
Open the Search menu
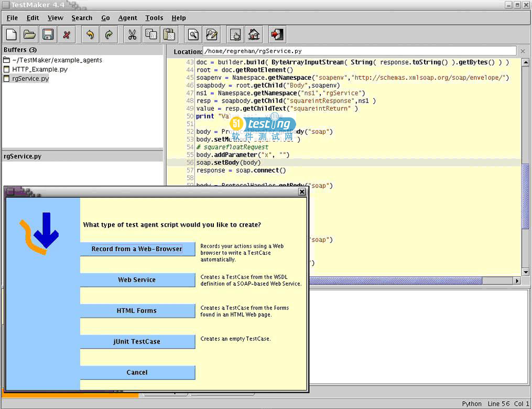pyautogui.click(x=82, y=18)
